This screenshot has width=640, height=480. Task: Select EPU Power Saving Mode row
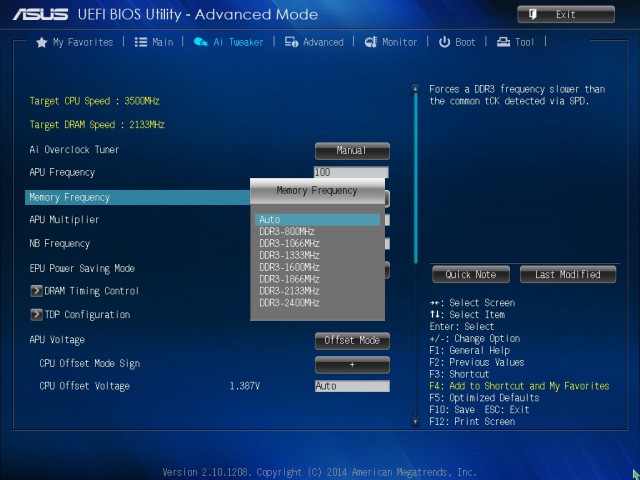[82, 269]
